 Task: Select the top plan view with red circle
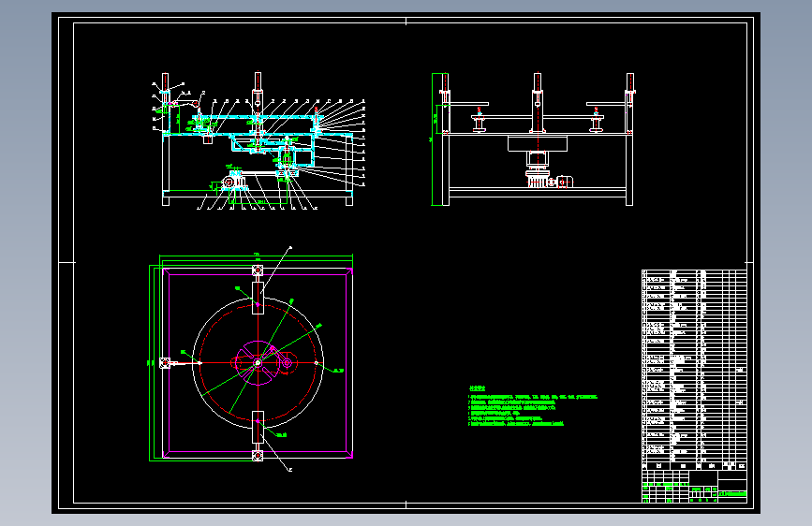click(x=252, y=359)
